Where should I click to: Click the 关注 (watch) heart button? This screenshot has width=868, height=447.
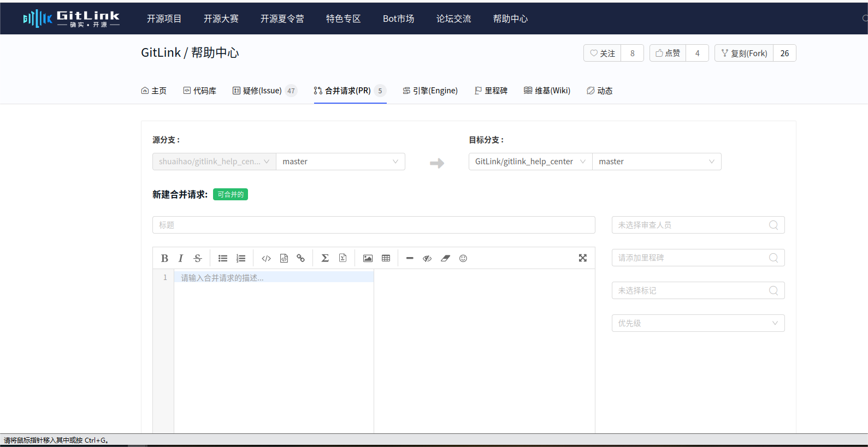pyautogui.click(x=603, y=53)
